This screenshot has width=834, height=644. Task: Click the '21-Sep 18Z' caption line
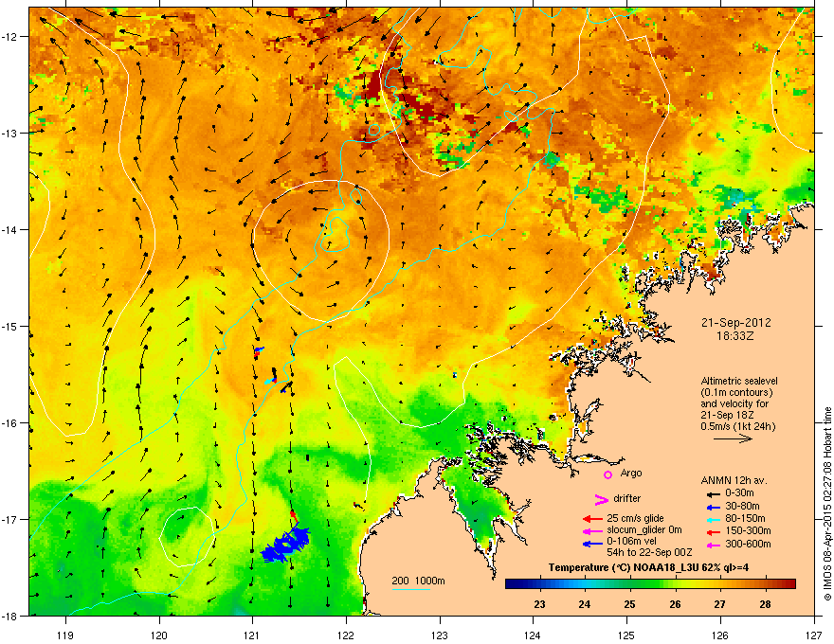pos(727,416)
